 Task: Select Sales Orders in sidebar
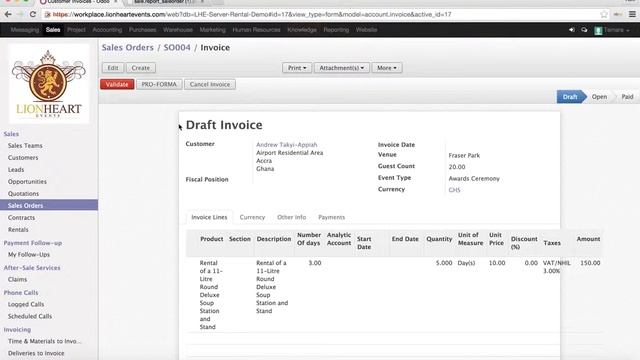tap(49, 205)
